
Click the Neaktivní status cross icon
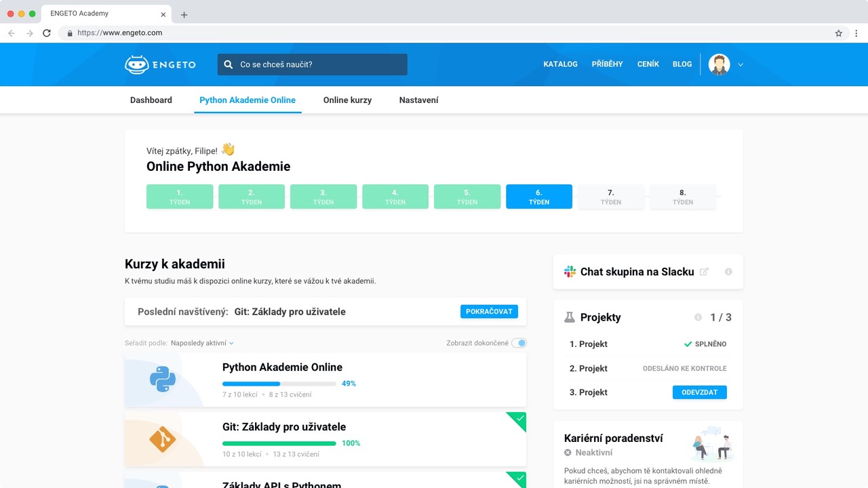pos(568,452)
